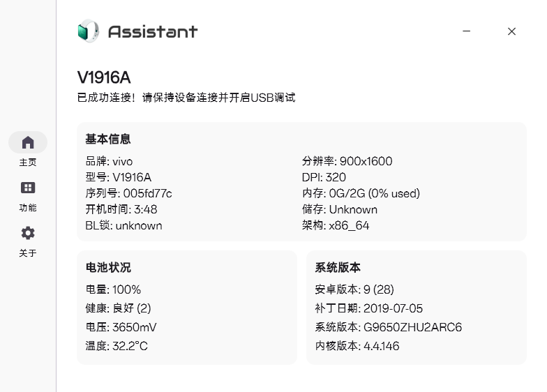Click the 内核版本 4.4.146 entry
Image resolution: width=547 pixels, height=392 pixels.
[x=357, y=346]
